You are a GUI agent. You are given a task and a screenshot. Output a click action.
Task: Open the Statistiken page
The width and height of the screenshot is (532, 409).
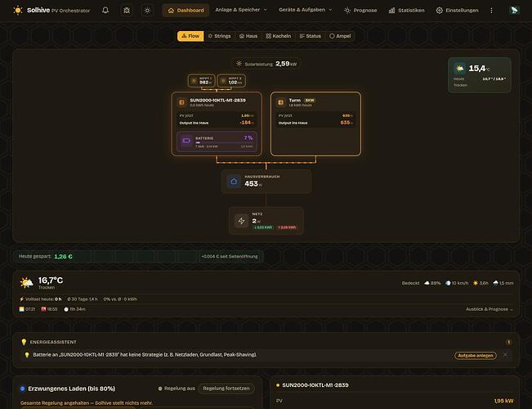coord(406,11)
